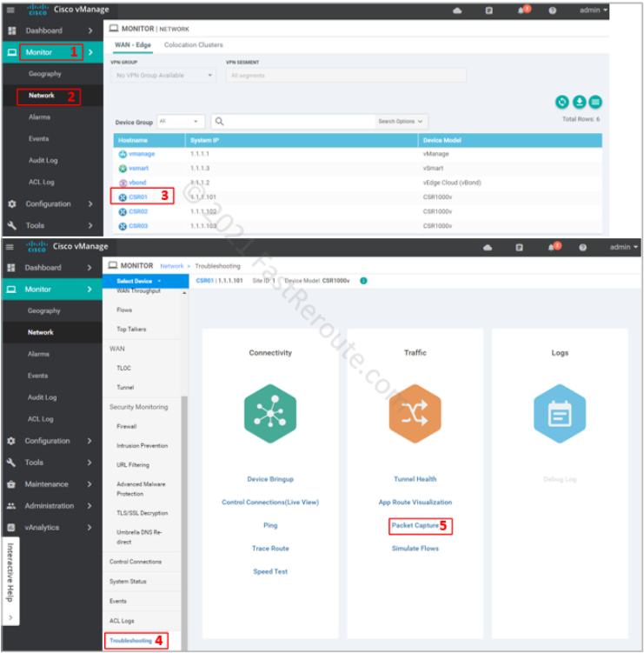Open the Tunnel Health link
Screen dimensions: 644x653
tap(415, 479)
